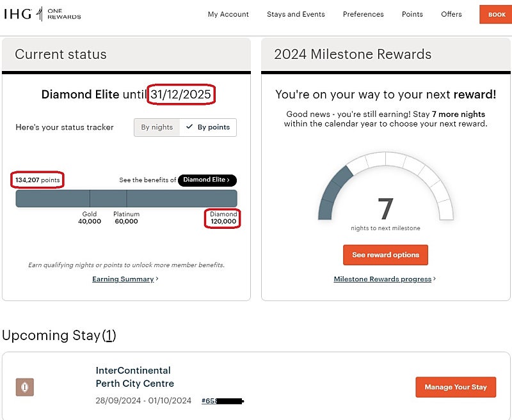
Task: Click the orange BOOK button
Action: click(x=495, y=14)
